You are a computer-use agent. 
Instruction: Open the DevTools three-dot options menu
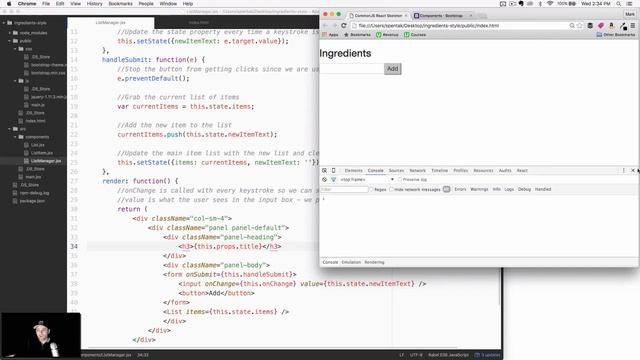(x=624, y=171)
